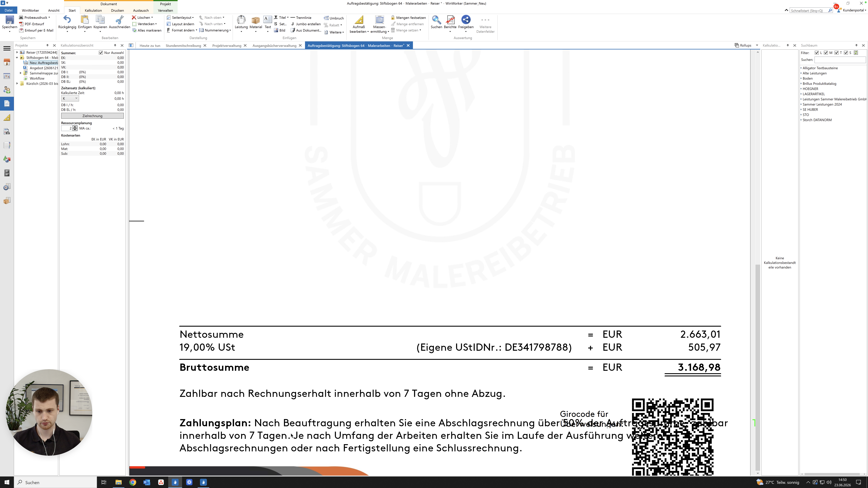Toggle the M filter checkbox
The width and height of the screenshot is (868, 488).
[x=826, y=52]
